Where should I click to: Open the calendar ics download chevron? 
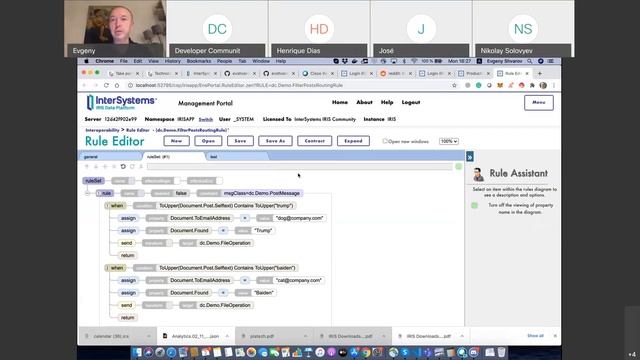[149, 336]
